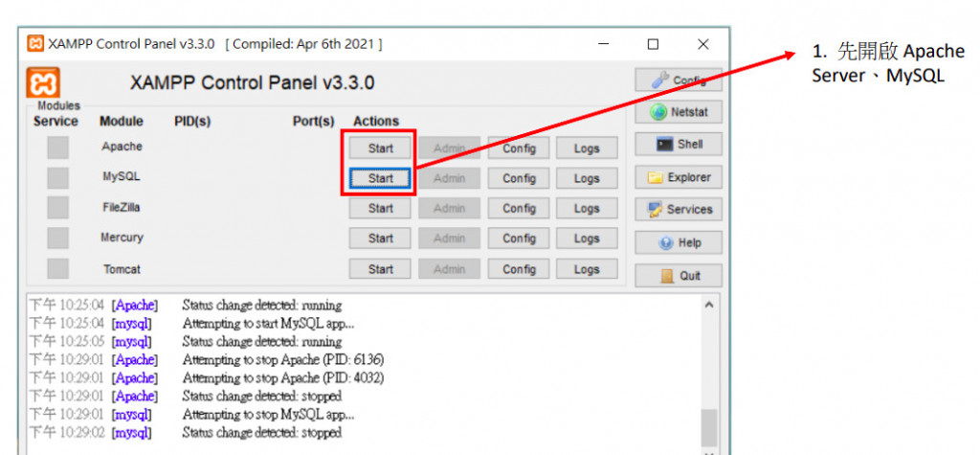Select the MySQL module name
The height and width of the screenshot is (455, 980).
coord(122,176)
